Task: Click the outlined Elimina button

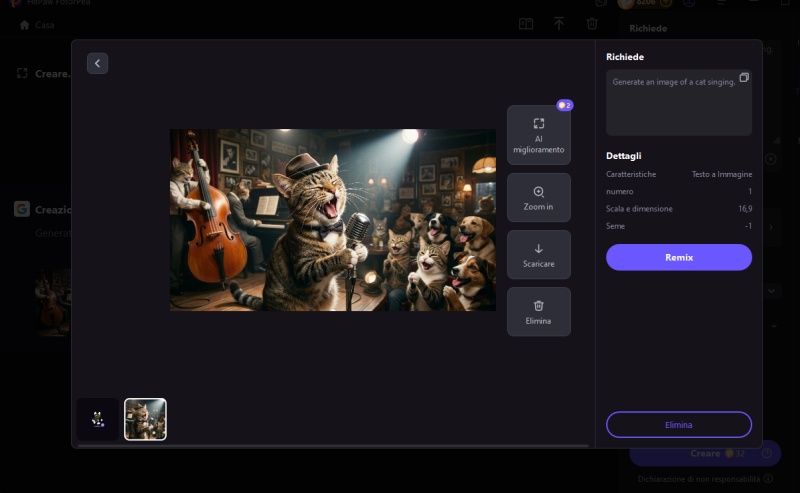Action: (x=678, y=424)
